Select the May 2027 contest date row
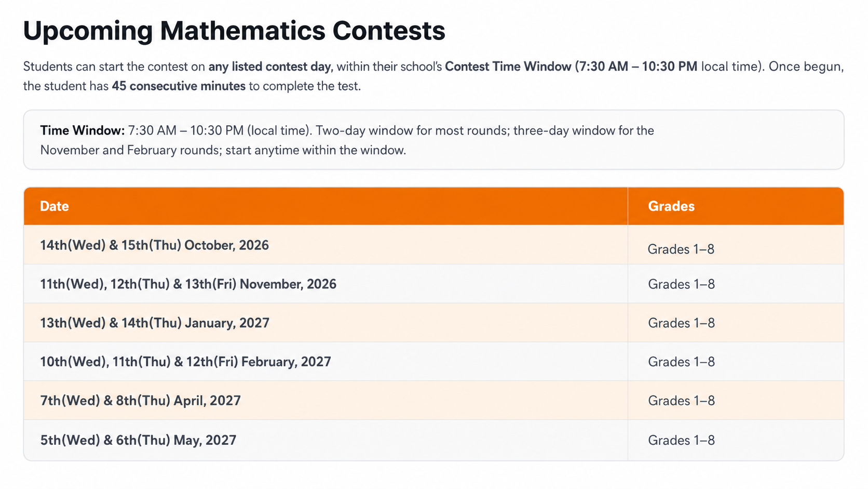Image resolution: width=868 pixels, height=489 pixels. (433, 440)
